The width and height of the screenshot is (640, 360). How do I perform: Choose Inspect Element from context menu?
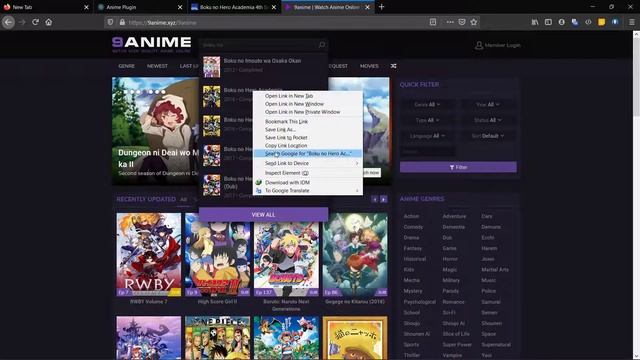[x=308, y=173]
